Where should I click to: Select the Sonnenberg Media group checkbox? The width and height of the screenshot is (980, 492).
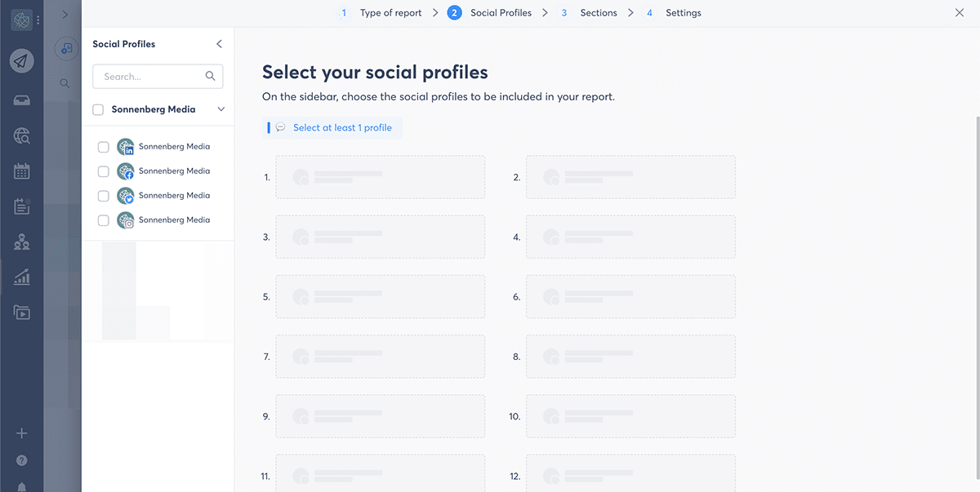pyautogui.click(x=98, y=109)
